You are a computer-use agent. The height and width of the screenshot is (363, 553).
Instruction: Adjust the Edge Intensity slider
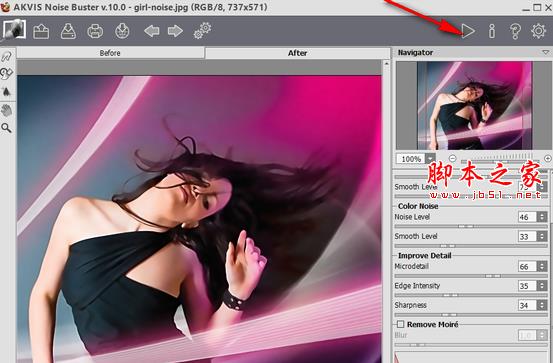470,295
